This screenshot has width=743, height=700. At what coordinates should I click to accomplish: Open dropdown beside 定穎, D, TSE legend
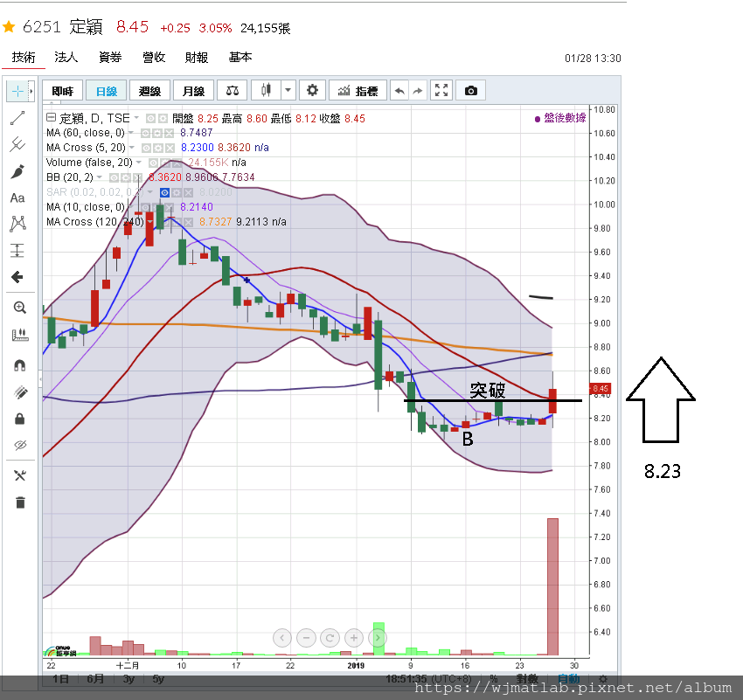click(136, 117)
